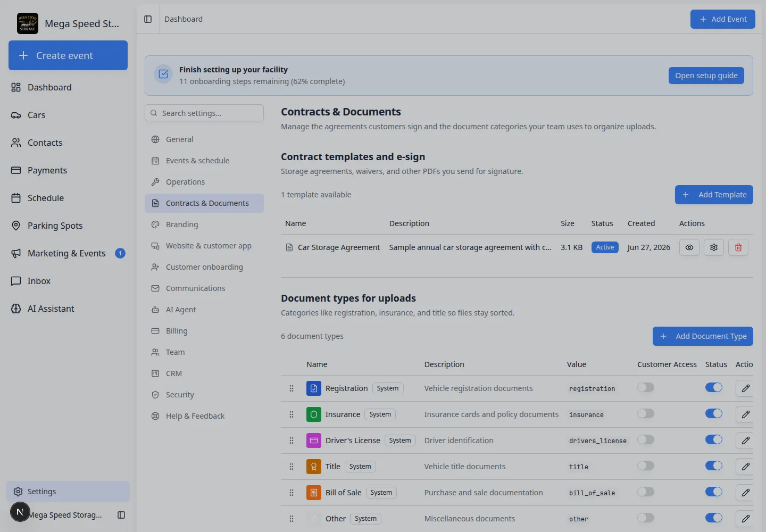This screenshot has width=766, height=532.
Task: Edit the Title document type
Action: [746, 467]
